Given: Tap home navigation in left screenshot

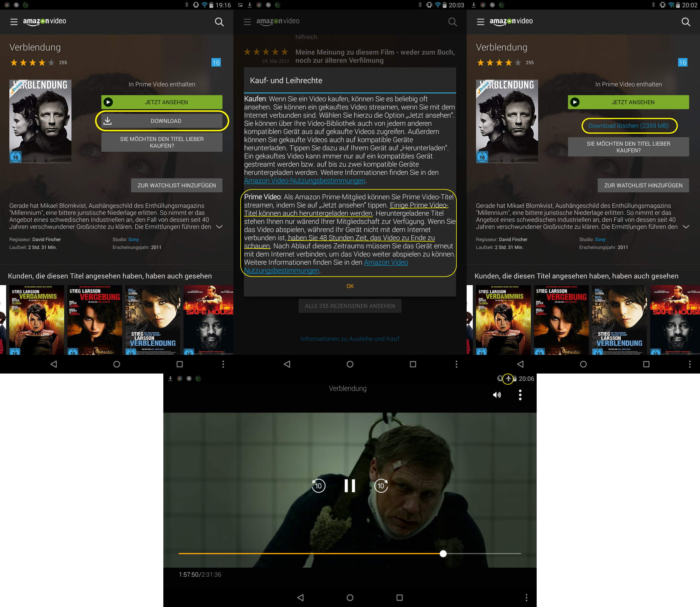Looking at the screenshot, I should pos(117,364).
